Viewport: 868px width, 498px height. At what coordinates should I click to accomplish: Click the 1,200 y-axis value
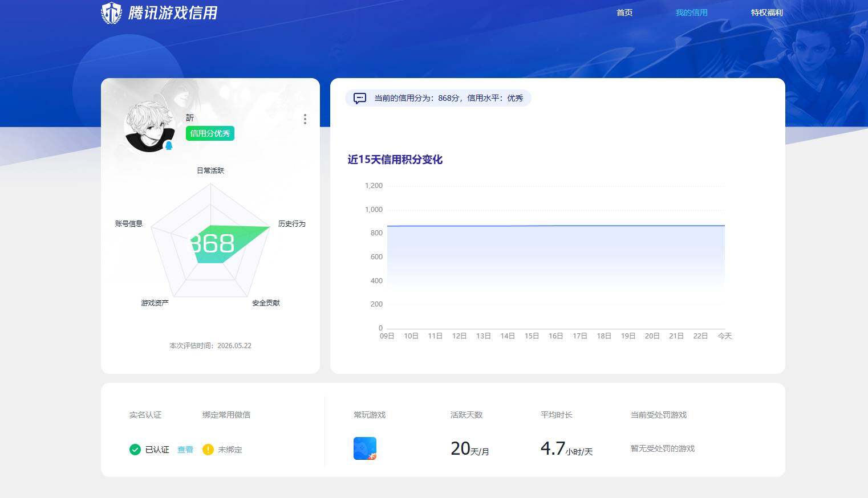point(374,185)
